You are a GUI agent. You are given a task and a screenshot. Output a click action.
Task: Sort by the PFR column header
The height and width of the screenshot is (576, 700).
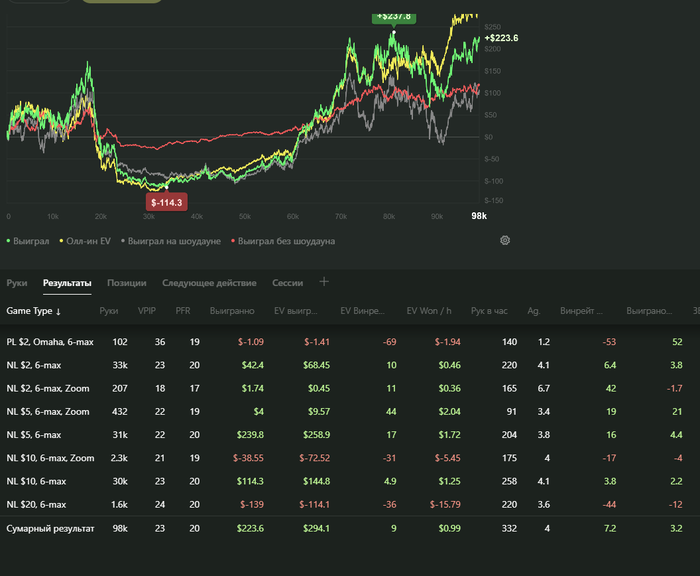pyautogui.click(x=183, y=311)
